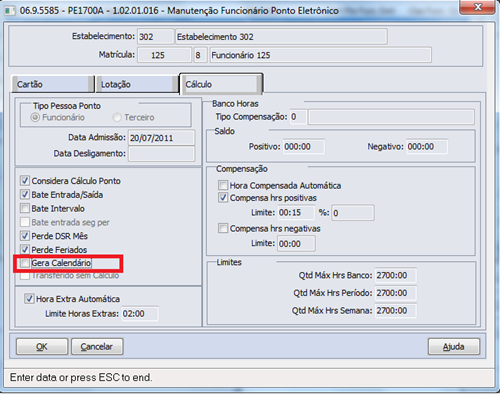500x394 pixels.
Task: Click the percentage field next to %
Action: point(353,213)
